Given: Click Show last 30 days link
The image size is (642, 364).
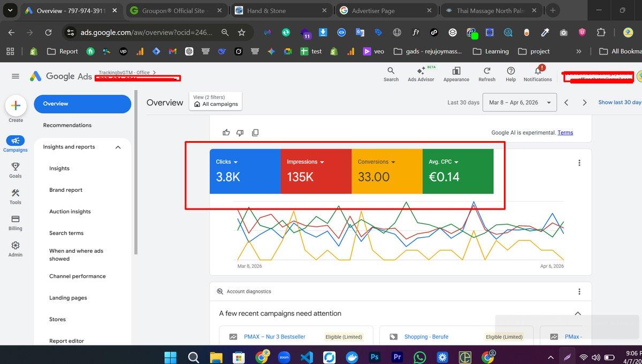Looking at the screenshot, I should (x=620, y=102).
